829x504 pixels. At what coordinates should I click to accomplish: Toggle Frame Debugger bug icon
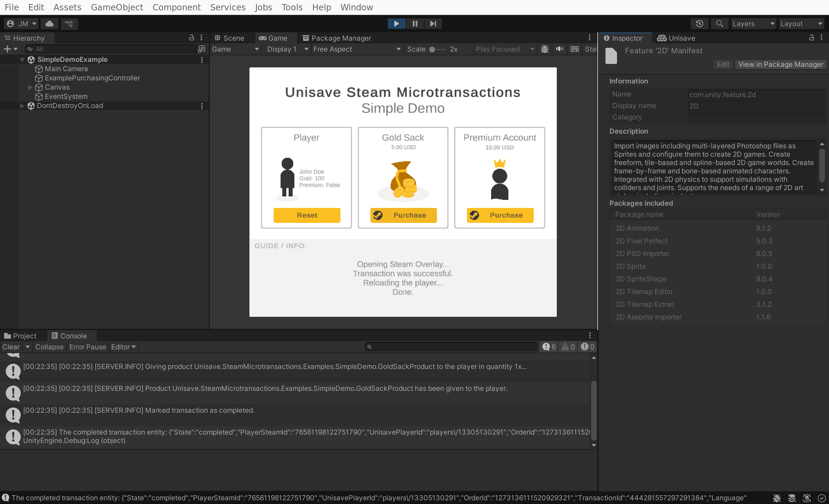point(545,49)
